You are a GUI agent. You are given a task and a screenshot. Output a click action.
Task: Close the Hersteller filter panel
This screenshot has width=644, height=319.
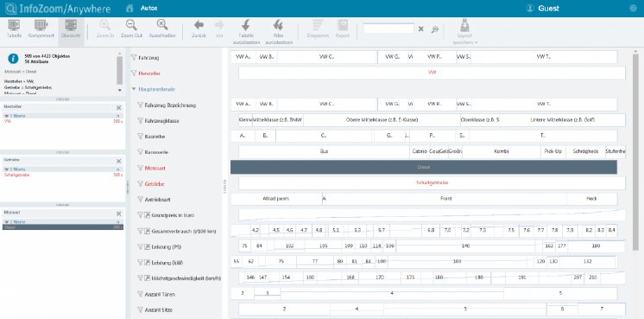point(118,108)
